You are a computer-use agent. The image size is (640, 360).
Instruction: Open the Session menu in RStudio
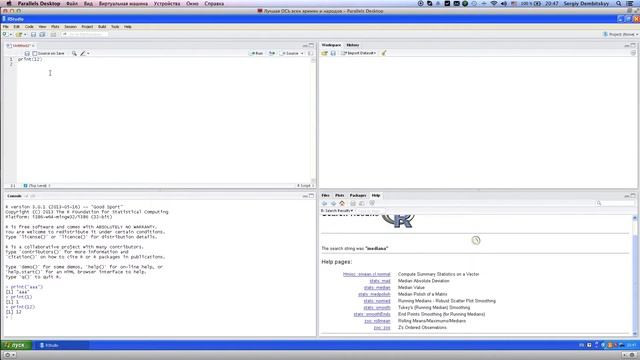point(70,27)
